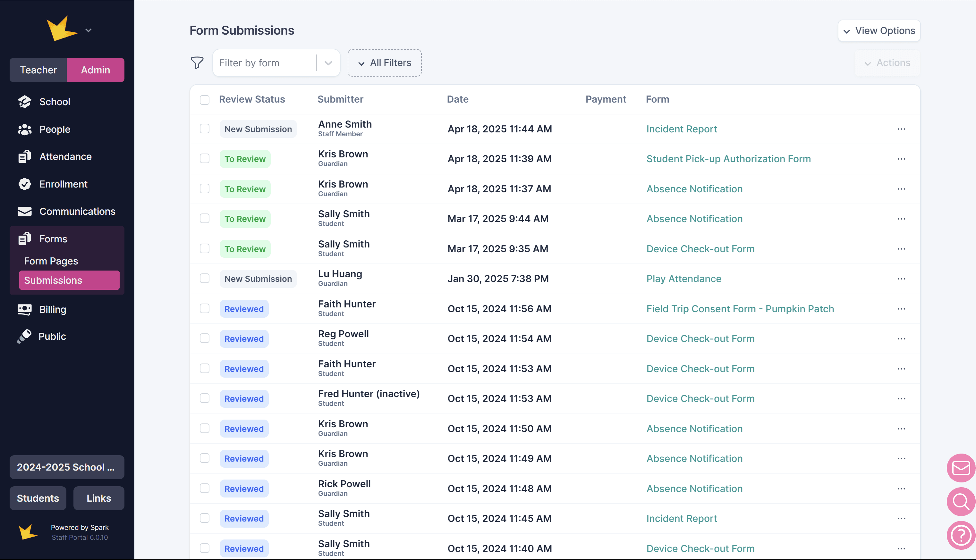The image size is (976, 560).
Task: Expand the All Filters panel
Action: click(385, 63)
